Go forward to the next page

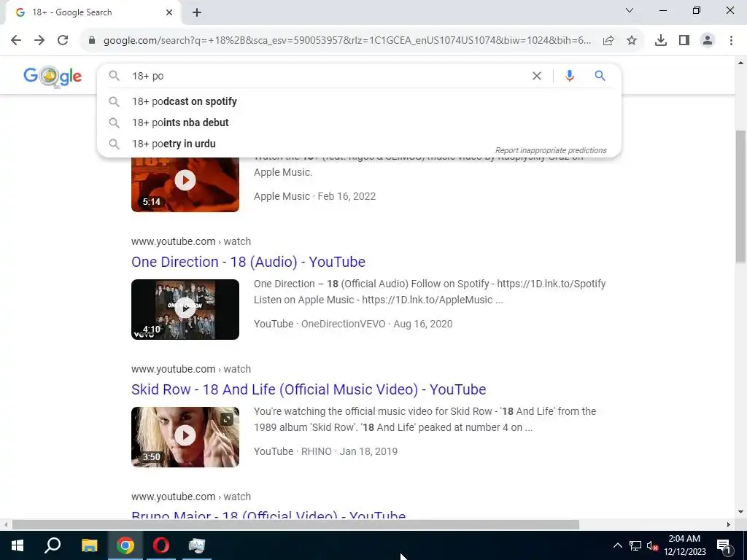39,41
